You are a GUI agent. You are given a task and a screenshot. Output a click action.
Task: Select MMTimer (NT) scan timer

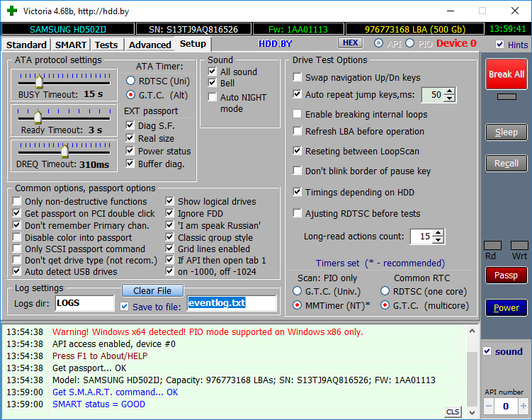tap(298, 305)
